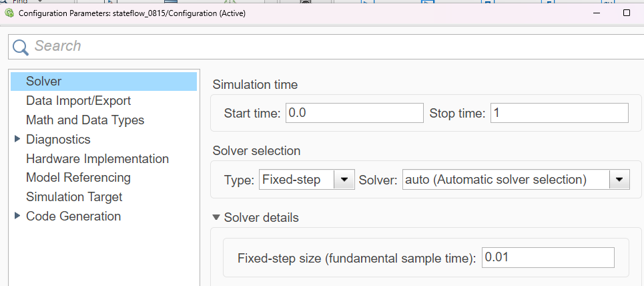Select the Solver pane in the tree
The image size is (644, 286).
(103, 82)
